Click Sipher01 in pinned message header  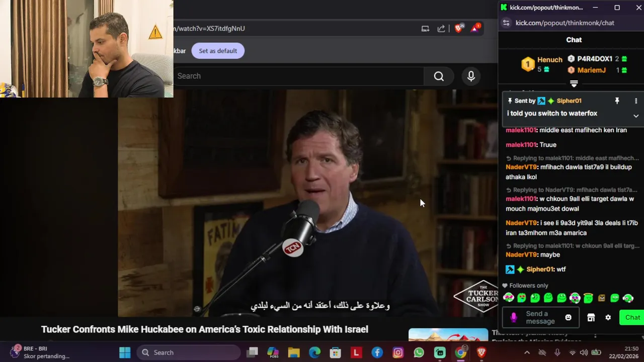569,101
